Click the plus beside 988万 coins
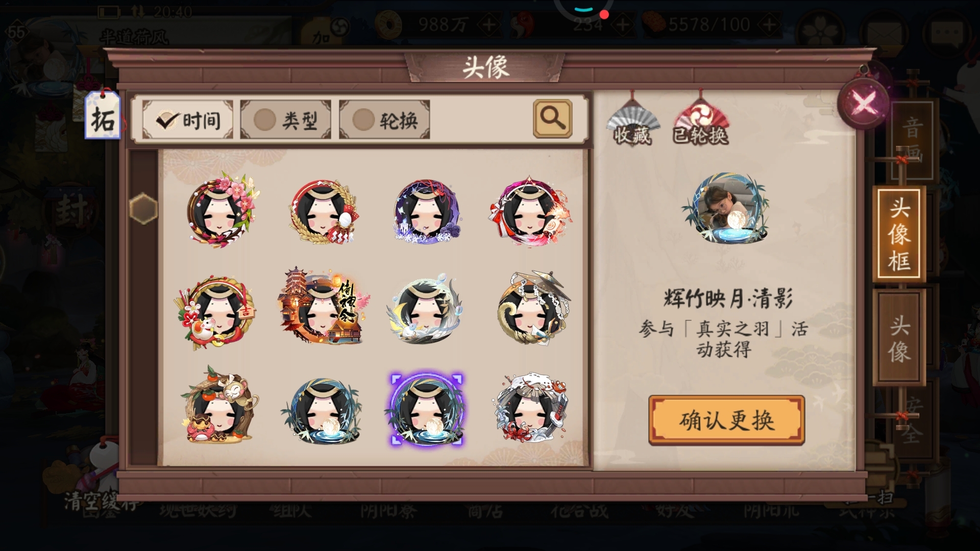 pyautogui.click(x=488, y=24)
